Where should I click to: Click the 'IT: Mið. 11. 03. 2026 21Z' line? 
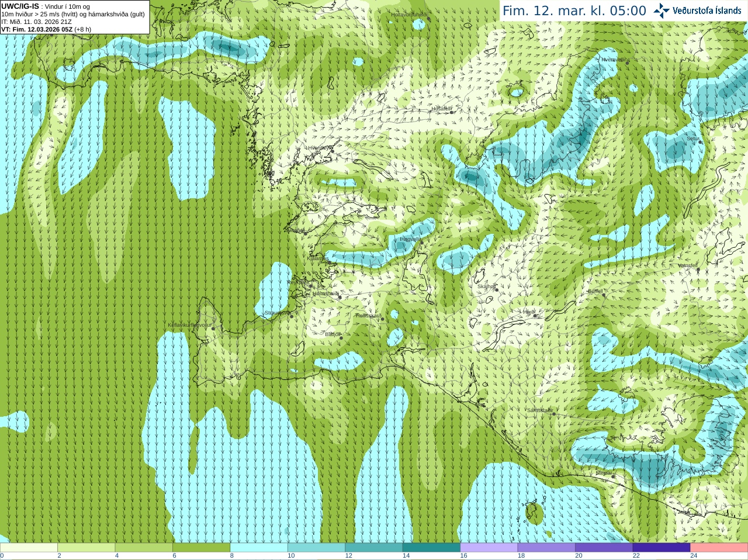pos(36,22)
